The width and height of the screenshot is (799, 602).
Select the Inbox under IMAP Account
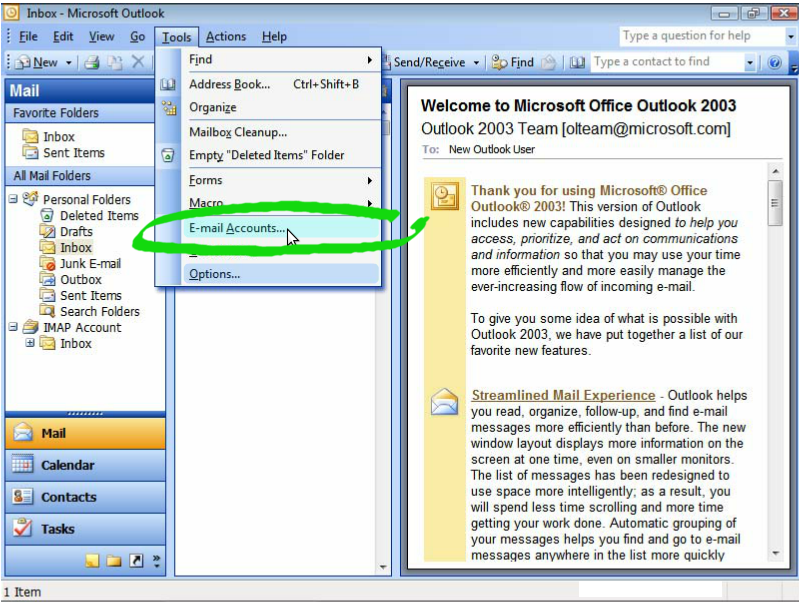tap(75, 344)
